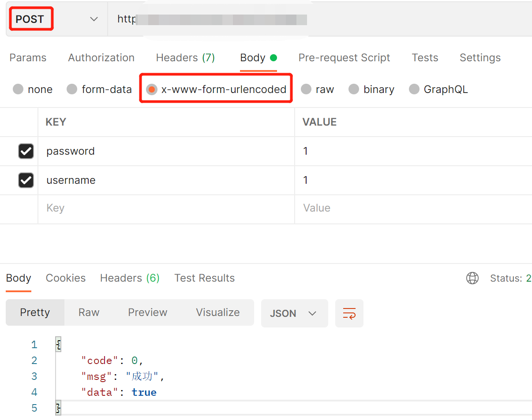532x420 pixels.
Task: Switch to the Tests tab
Action: (425, 58)
